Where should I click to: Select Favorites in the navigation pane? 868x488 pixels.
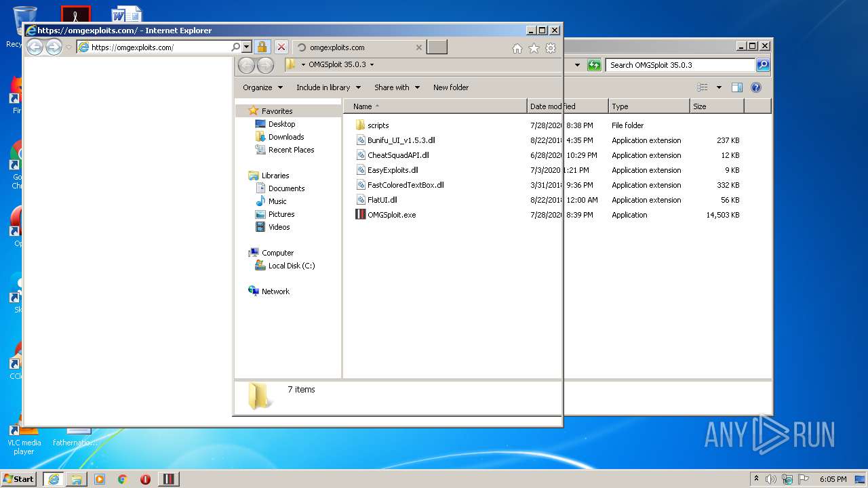coord(277,111)
